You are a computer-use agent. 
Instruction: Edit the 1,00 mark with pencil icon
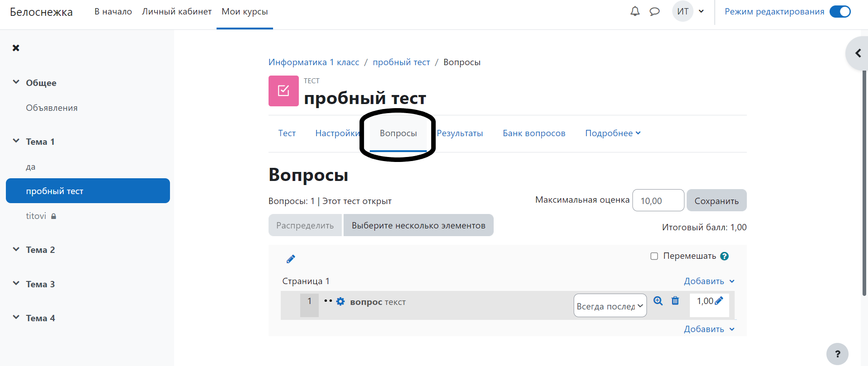pos(719,301)
